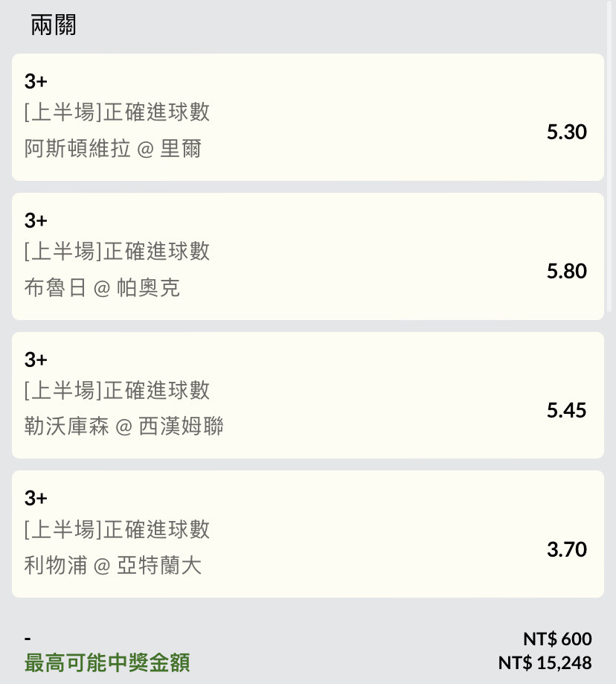
Task: Click the vertical scrollbar on the right edge
Action: (x=609, y=156)
